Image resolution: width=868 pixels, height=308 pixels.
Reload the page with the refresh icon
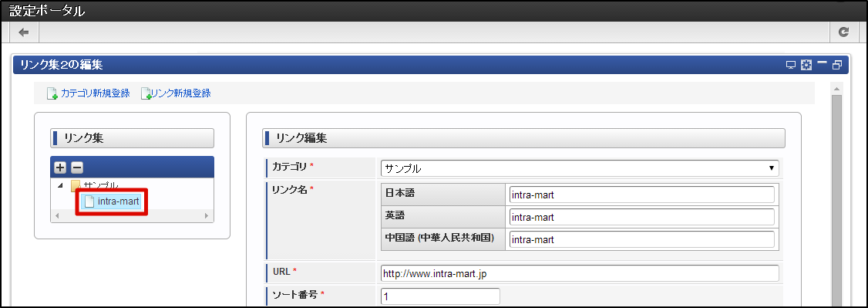[843, 32]
